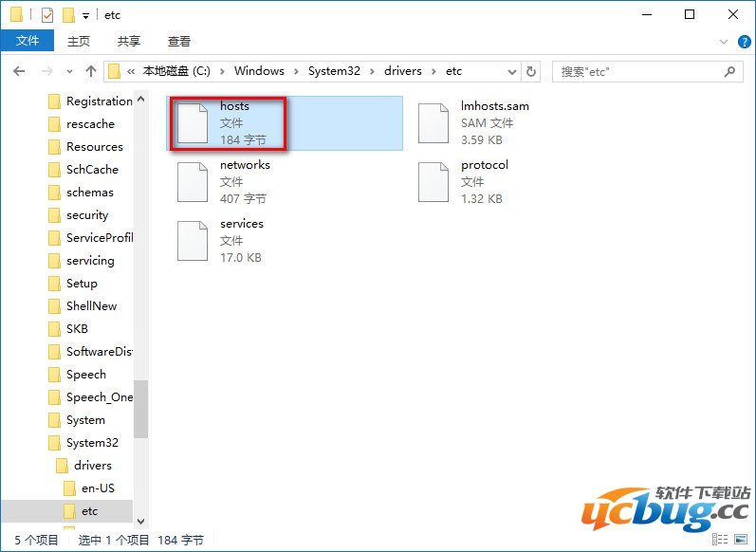Select the hosts file icon
This screenshot has height=552, width=756.
click(193, 123)
